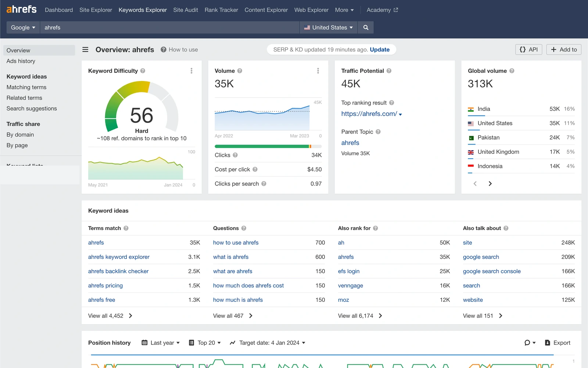The width and height of the screenshot is (588, 368).
Task: Click the keyword search input field
Action: (170, 28)
